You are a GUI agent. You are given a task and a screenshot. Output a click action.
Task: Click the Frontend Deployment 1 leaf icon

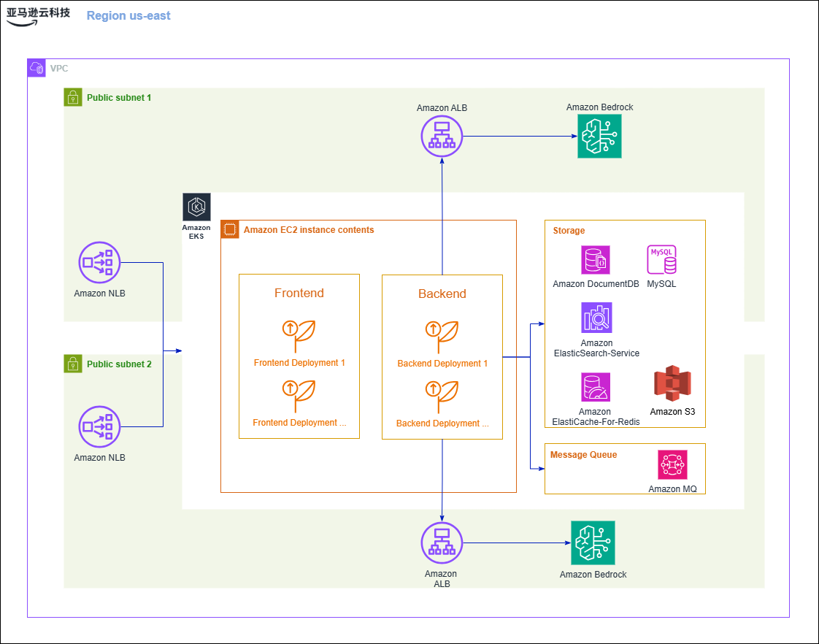[x=299, y=336]
